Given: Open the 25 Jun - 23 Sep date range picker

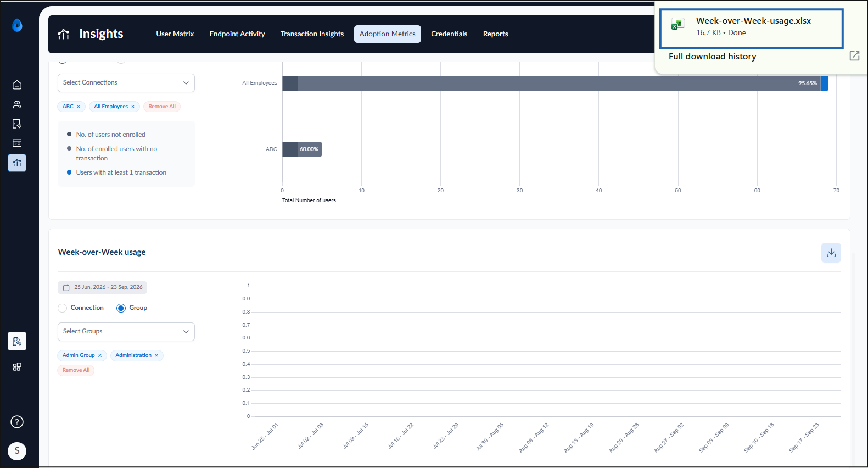Looking at the screenshot, I should pyautogui.click(x=103, y=287).
